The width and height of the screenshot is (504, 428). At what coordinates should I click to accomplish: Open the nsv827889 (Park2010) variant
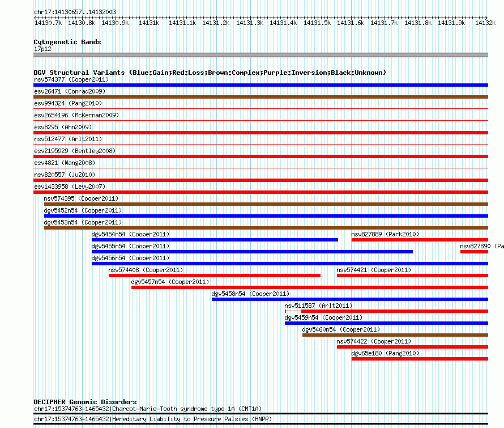(x=385, y=234)
